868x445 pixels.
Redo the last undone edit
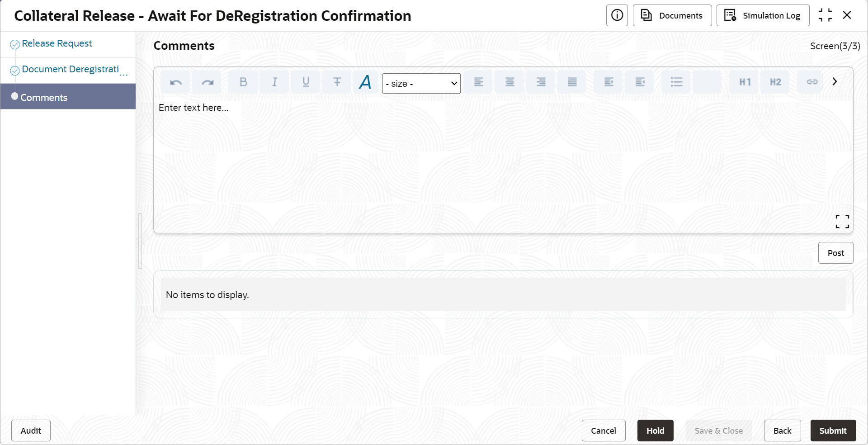point(207,82)
